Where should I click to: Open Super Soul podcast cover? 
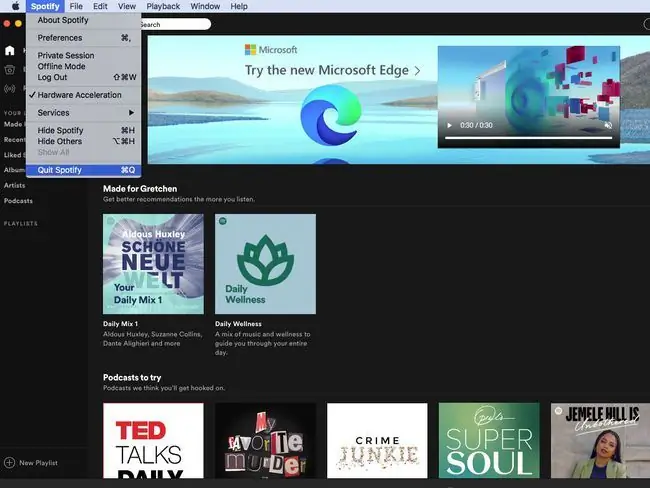coord(489,441)
